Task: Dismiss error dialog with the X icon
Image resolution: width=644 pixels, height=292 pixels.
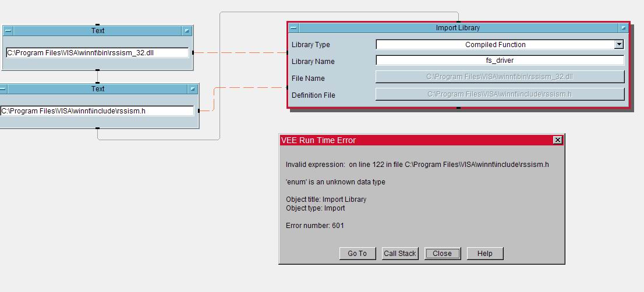Action: (x=557, y=140)
